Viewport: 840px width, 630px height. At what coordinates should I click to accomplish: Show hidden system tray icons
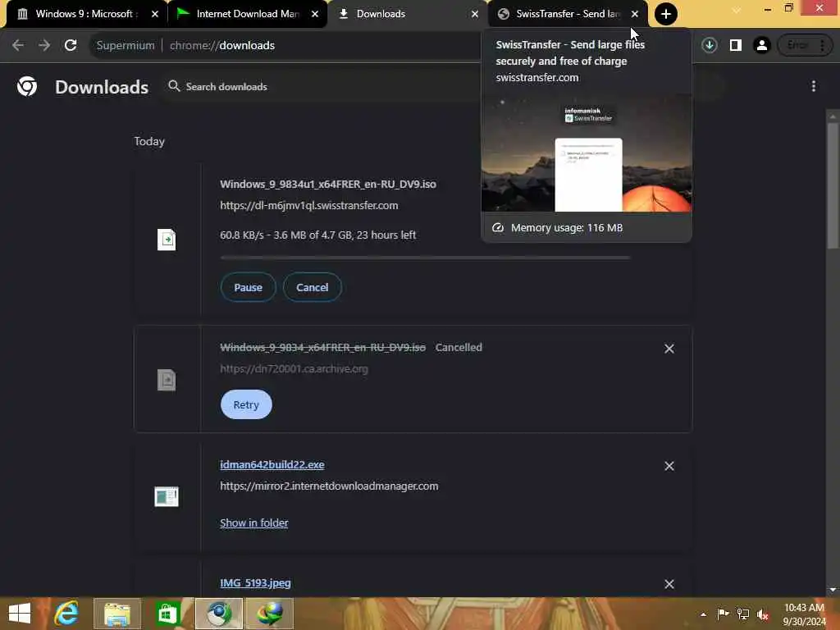coord(703,614)
